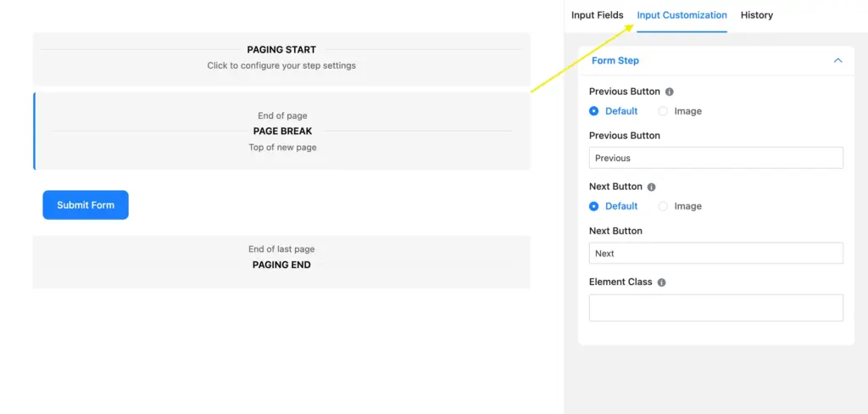Screen dimensions: 868x414
Task: Click the Next Button text field
Action: click(x=715, y=254)
